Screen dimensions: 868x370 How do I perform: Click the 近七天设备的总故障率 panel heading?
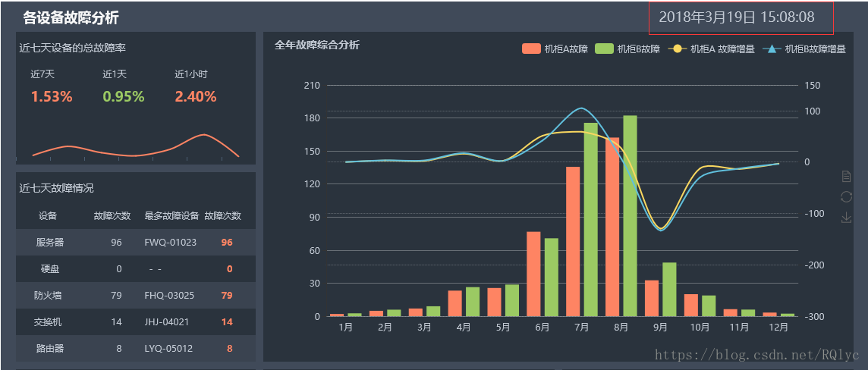coord(73,48)
